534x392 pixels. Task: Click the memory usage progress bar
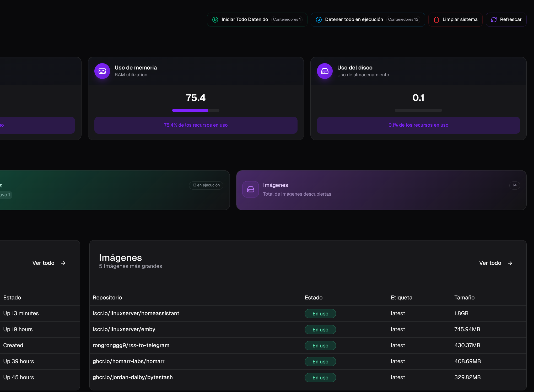click(196, 110)
